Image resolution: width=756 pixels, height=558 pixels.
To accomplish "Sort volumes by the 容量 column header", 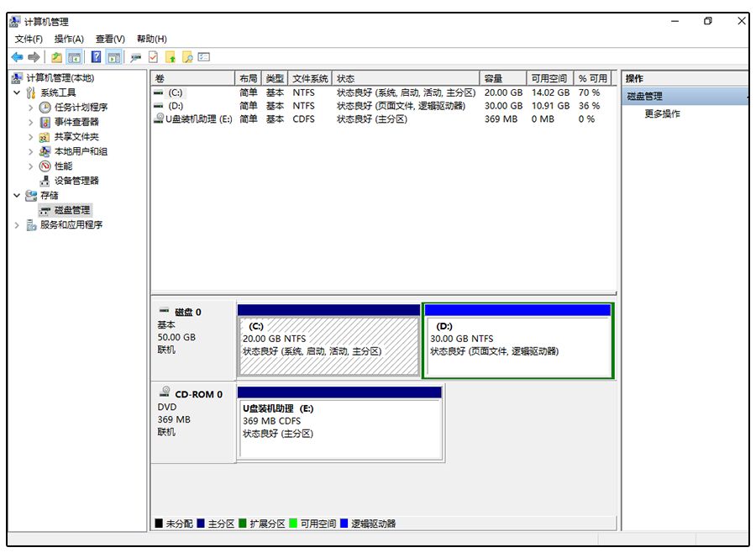I will pos(501,78).
